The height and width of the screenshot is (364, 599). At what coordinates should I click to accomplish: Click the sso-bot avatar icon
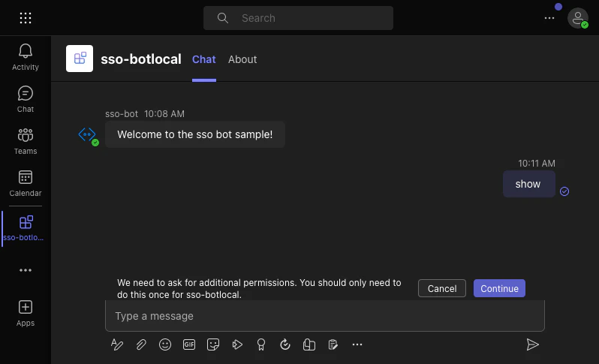coord(88,135)
